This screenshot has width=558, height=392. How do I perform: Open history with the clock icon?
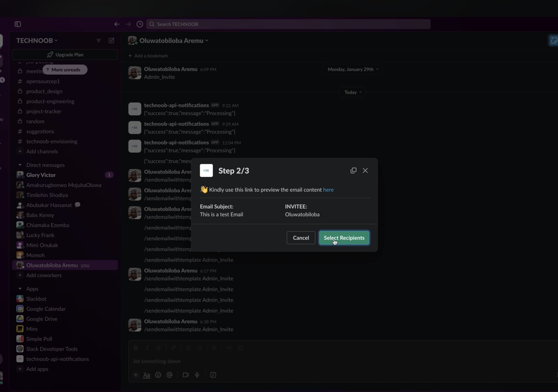pos(139,24)
